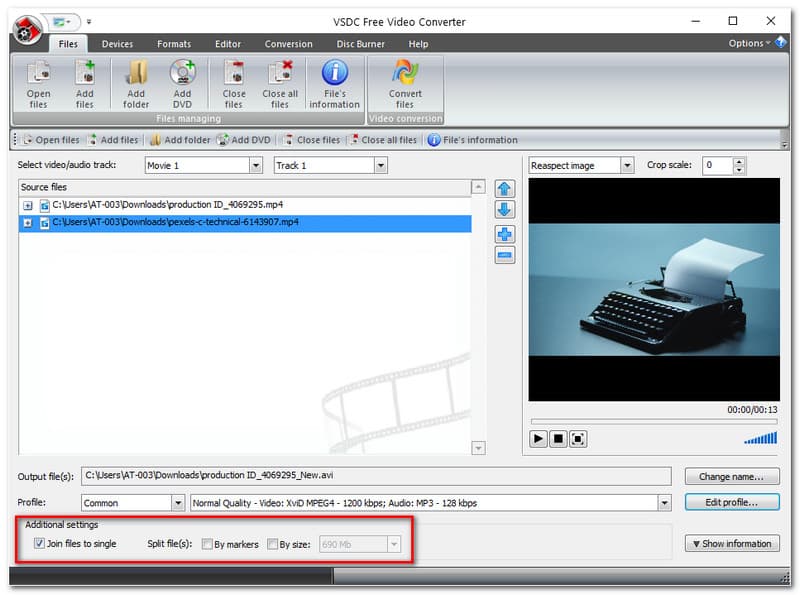Add a source file with plus icon
This screenshot has height=595, width=800.
505,234
